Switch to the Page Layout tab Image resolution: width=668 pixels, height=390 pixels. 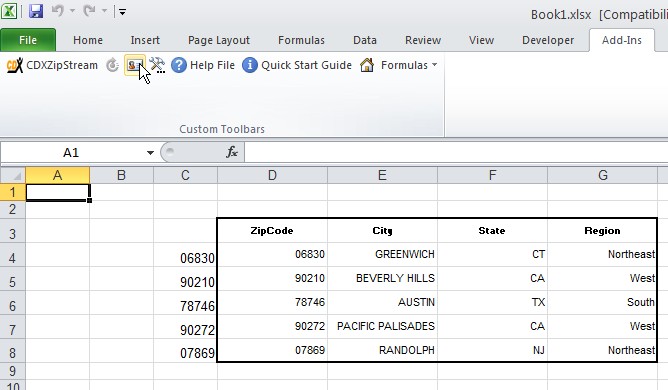click(219, 40)
